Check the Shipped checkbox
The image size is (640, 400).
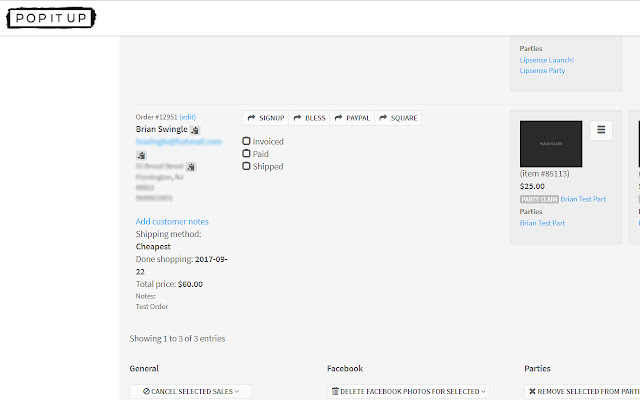point(246,166)
